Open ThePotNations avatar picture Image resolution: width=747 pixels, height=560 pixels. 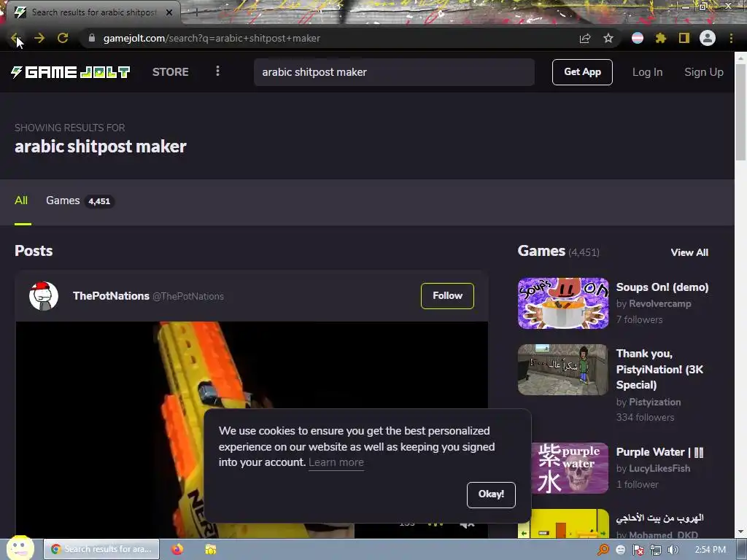[43, 296]
